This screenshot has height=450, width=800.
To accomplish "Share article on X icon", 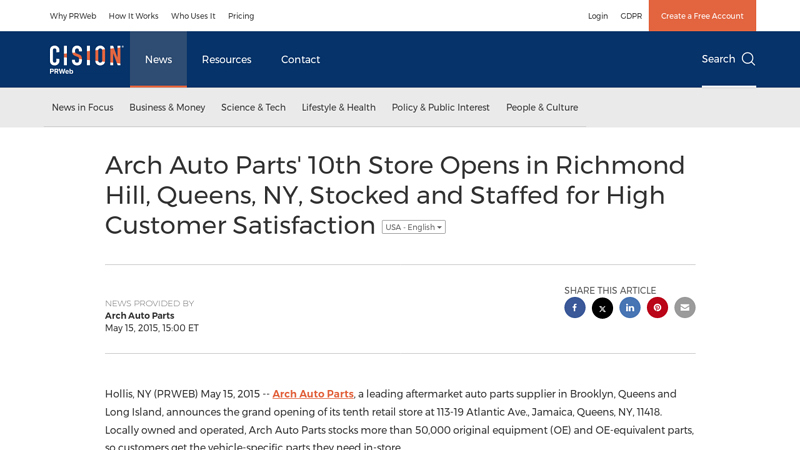I will click(602, 308).
